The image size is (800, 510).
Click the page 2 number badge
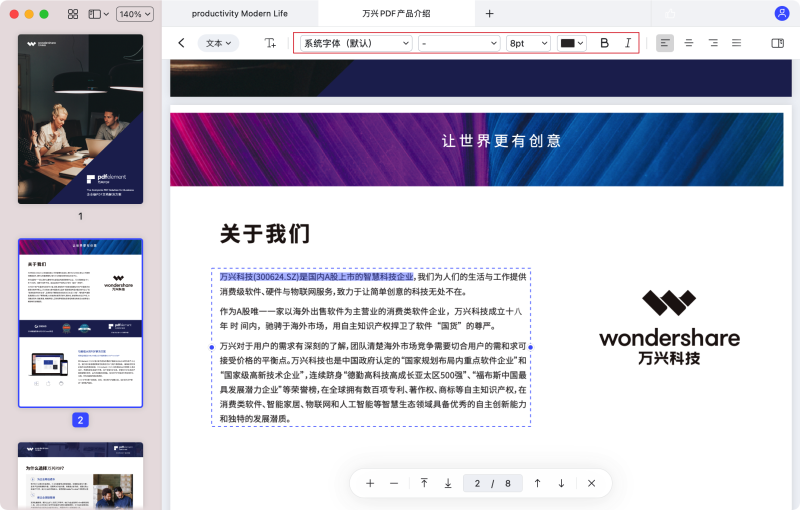80,420
